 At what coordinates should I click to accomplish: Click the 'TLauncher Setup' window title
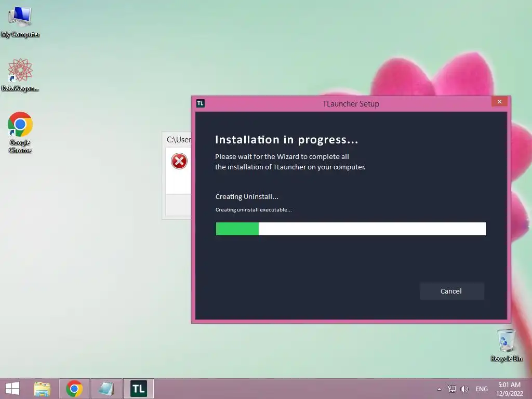(x=351, y=104)
